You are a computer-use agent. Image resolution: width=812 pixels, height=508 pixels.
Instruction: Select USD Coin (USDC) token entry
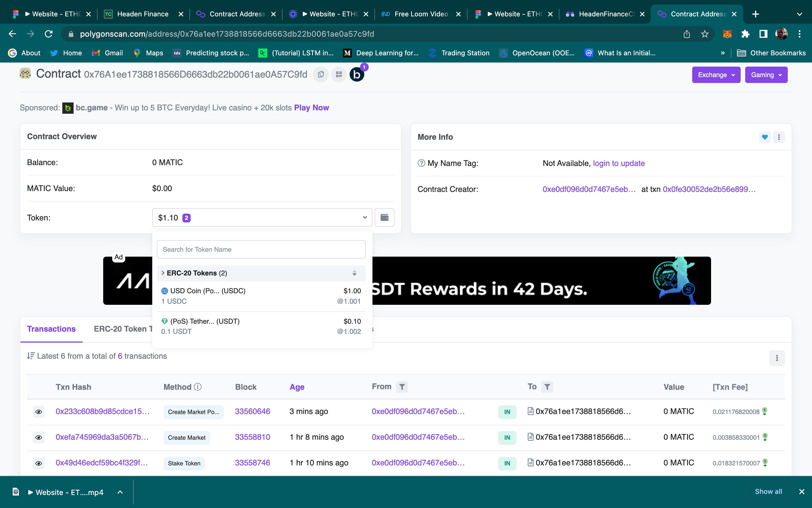tap(261, 296)
